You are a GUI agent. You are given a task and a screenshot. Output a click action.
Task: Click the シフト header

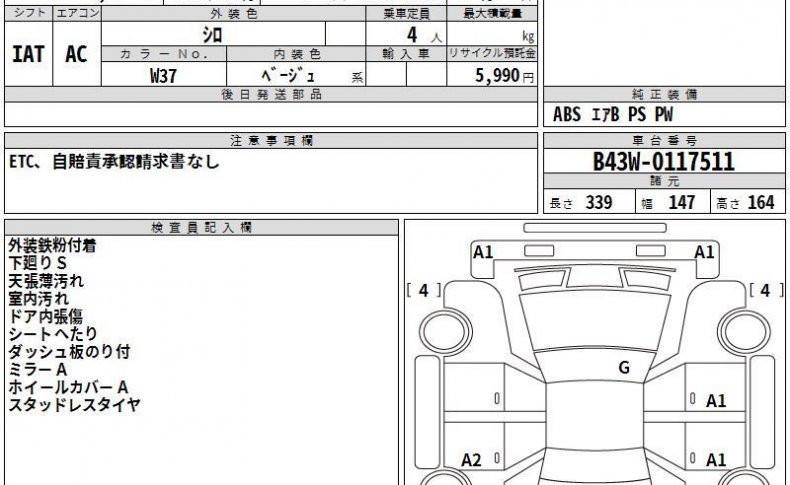click(x=29, y=13)
